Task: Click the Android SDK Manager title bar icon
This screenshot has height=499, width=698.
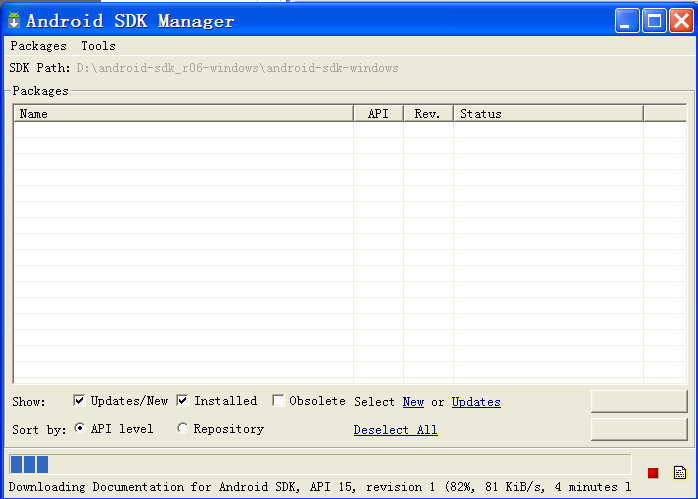Action: [14, 20]
